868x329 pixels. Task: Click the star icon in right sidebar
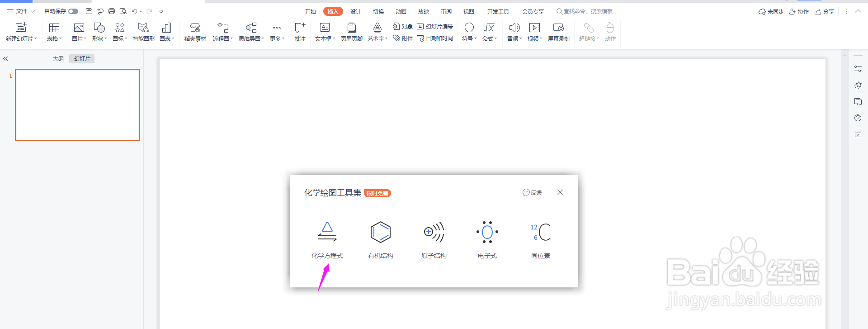pos(858,85)
